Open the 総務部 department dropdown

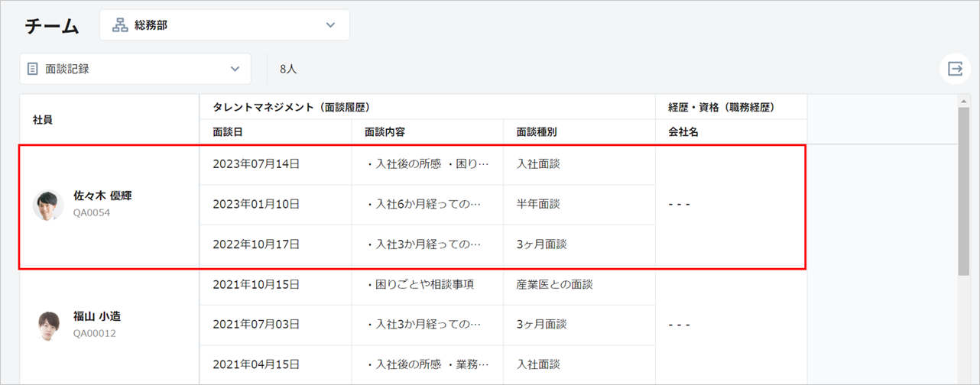pyautogui.click(x=224, y=25)
